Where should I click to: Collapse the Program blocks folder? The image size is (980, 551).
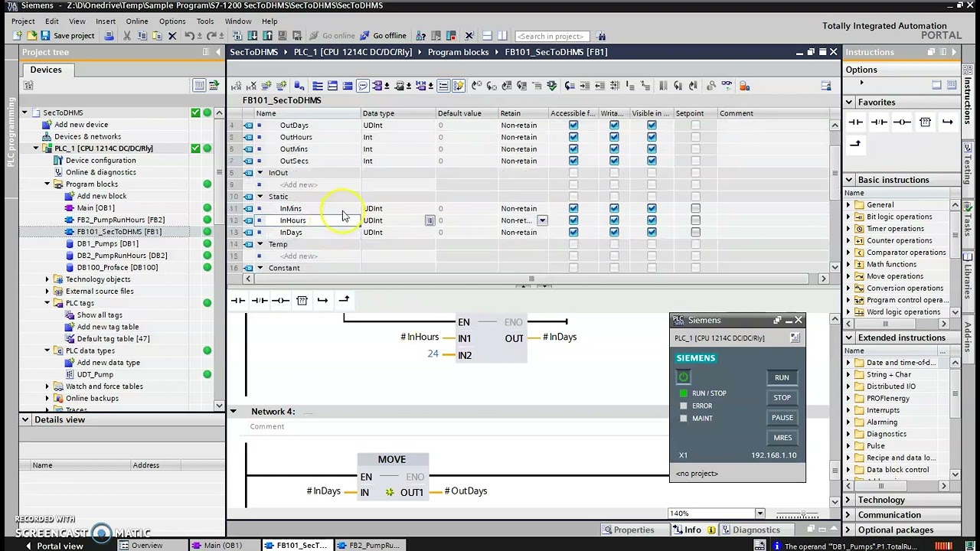[47, 184]
